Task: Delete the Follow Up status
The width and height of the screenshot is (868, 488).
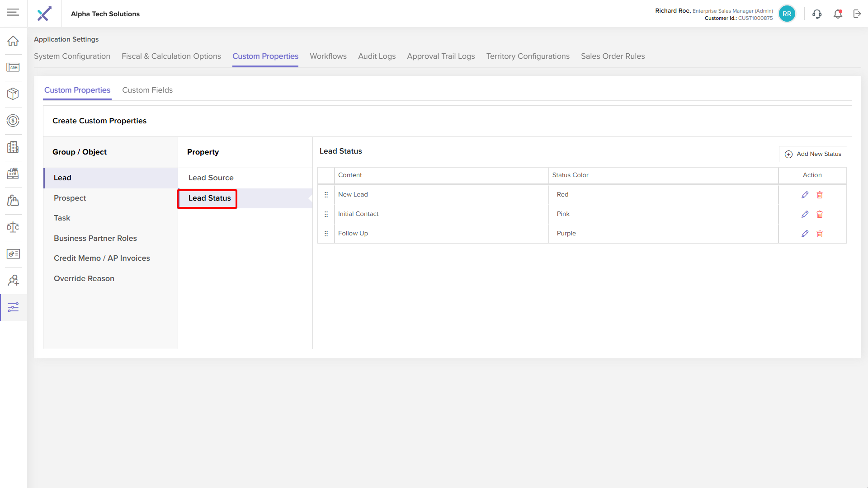Action: click(820, 234)
